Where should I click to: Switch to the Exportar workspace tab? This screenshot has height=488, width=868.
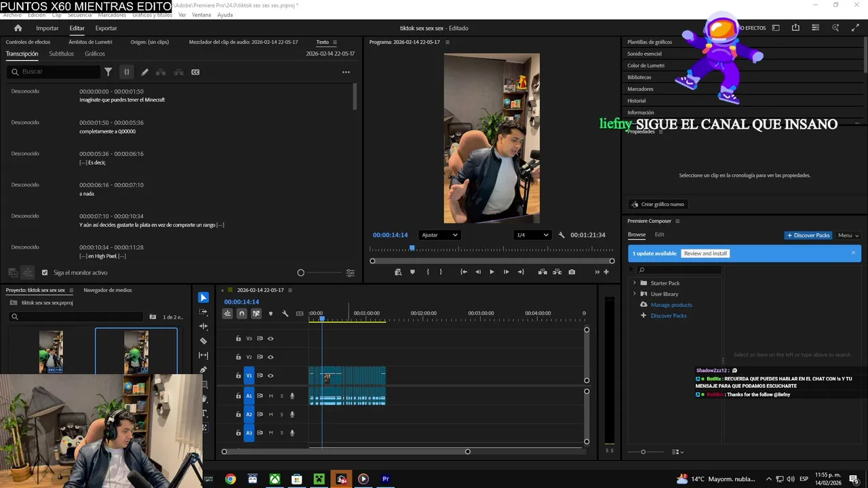[x=106, y=28]
